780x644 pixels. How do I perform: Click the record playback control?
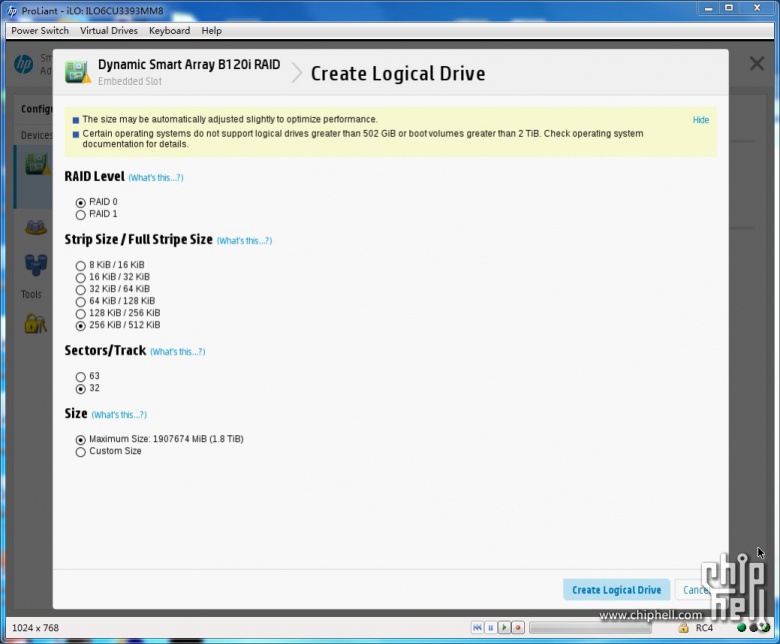[518, 628]
